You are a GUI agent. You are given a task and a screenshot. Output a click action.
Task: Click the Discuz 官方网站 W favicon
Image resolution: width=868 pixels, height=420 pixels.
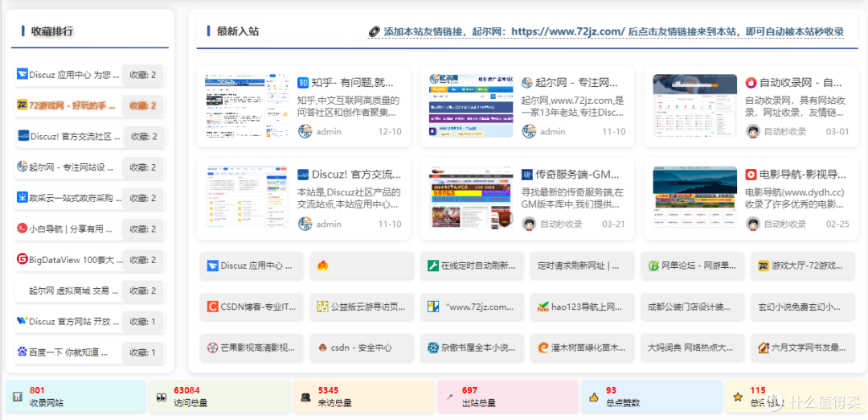coord(23,320)
